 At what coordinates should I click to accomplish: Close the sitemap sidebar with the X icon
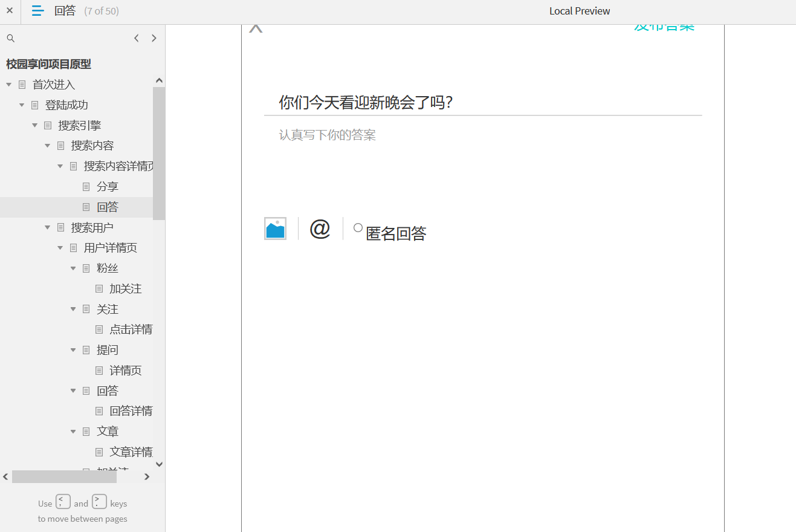[x=10, y=10]
